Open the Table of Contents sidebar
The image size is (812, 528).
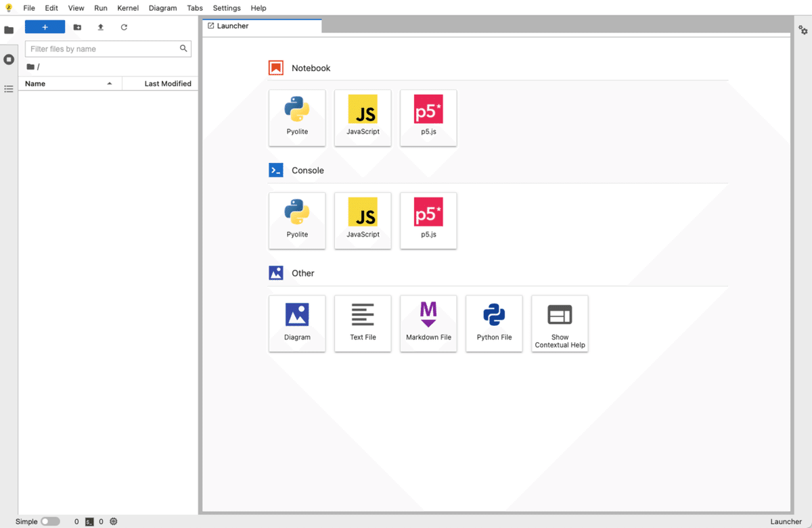tap(9, 89)
